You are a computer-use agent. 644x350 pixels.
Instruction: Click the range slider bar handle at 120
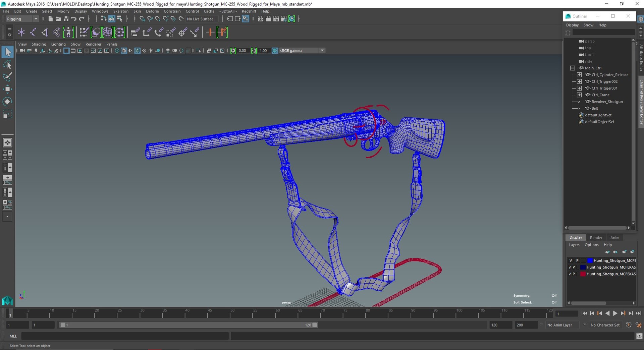point(315,325)
